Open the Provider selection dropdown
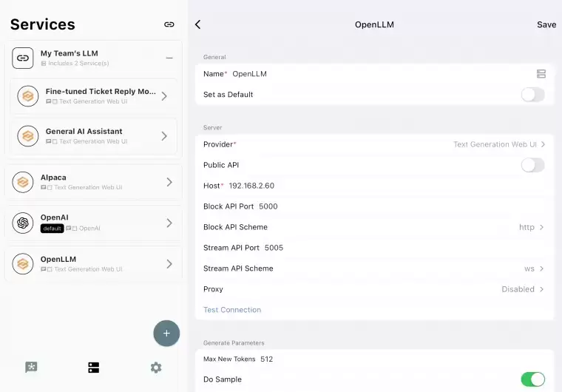 click(498, 144)
